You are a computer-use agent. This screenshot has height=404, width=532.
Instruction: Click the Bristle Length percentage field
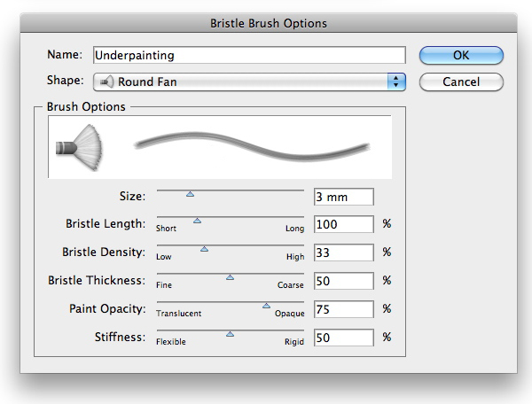(343, 225)
